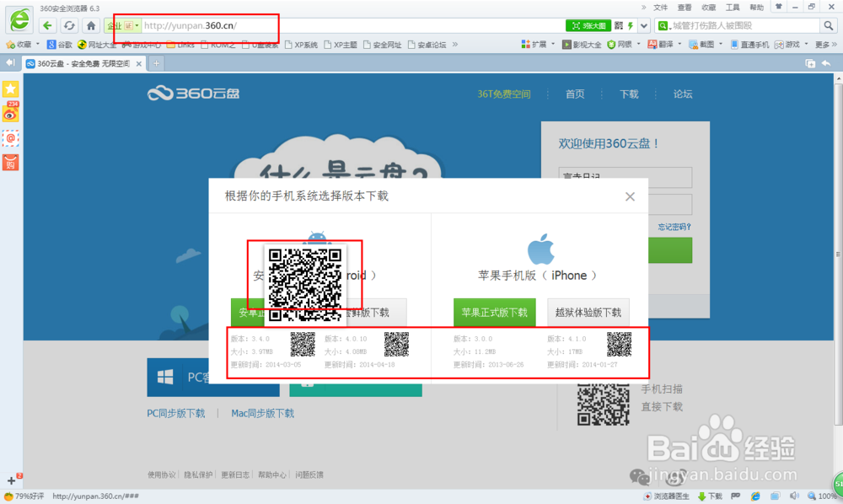Open the 查看 menu
The width and height of the screenshot is (843, 504).
[x=685, y=8]
